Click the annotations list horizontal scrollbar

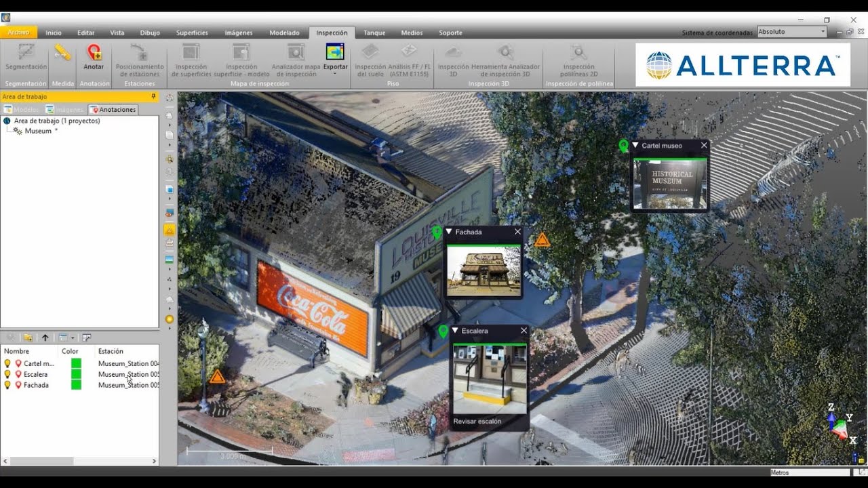pos(79,461)
